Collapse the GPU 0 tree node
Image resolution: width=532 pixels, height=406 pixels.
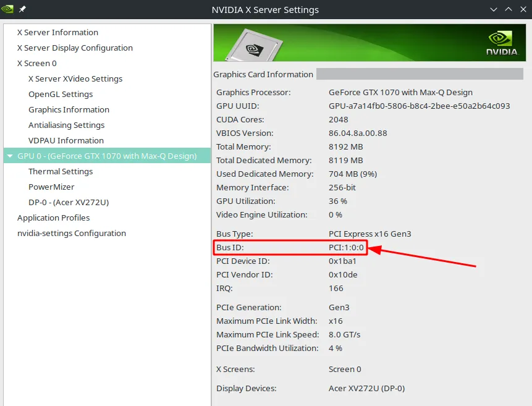click(x=10, y=156)
